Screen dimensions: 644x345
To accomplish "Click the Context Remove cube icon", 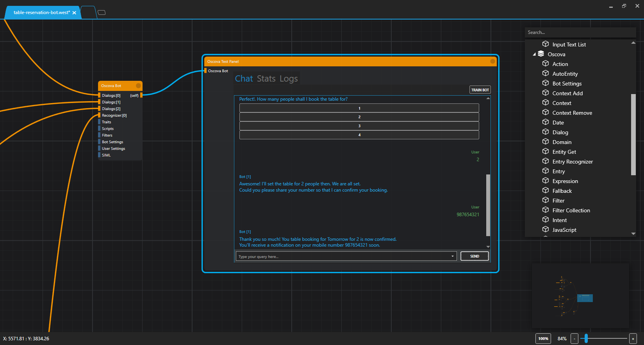I will [x=546, y=112].
